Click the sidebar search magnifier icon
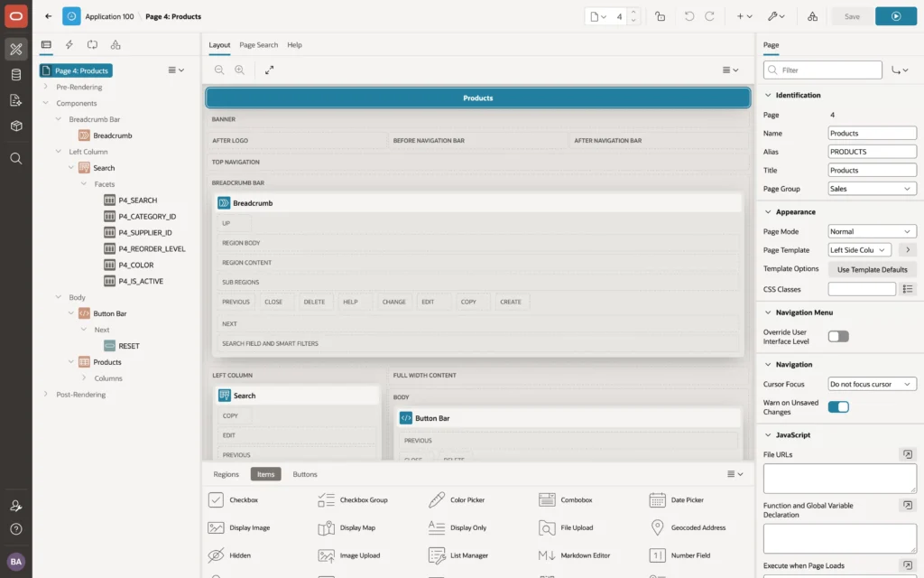Viewport: 924px width, 578px height. (x=16, y=159)
